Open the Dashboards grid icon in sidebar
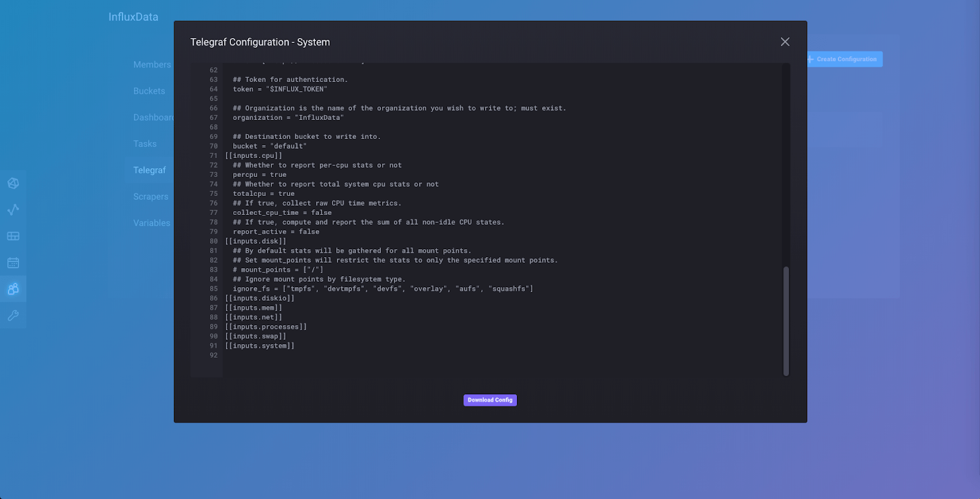Viewport: 980px width, 499px height. click(13, 236)
